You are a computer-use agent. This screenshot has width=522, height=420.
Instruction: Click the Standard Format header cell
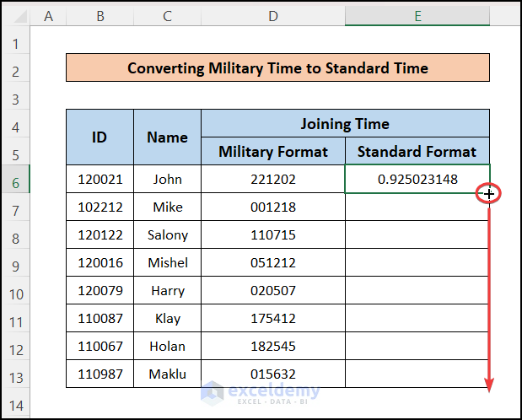pos(417,151)
